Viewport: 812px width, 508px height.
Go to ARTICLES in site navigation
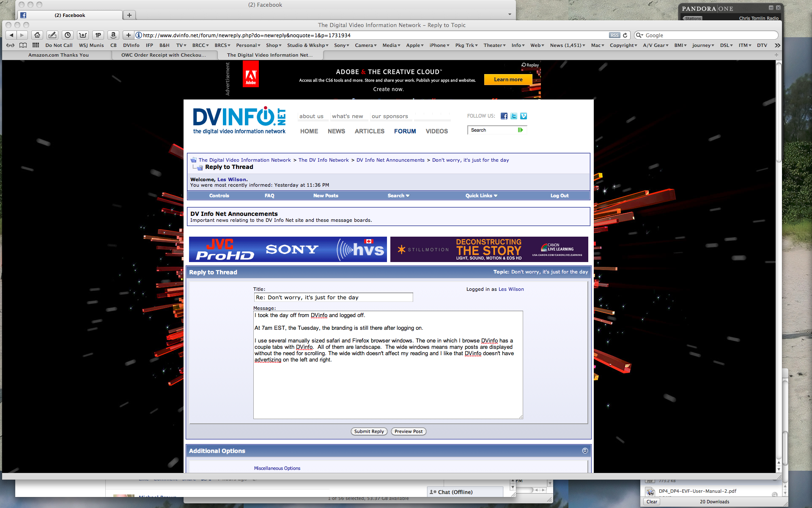370,131
